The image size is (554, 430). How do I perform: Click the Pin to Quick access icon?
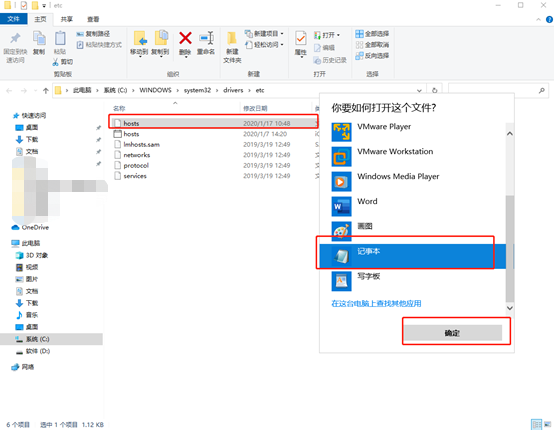coord(15,39)
